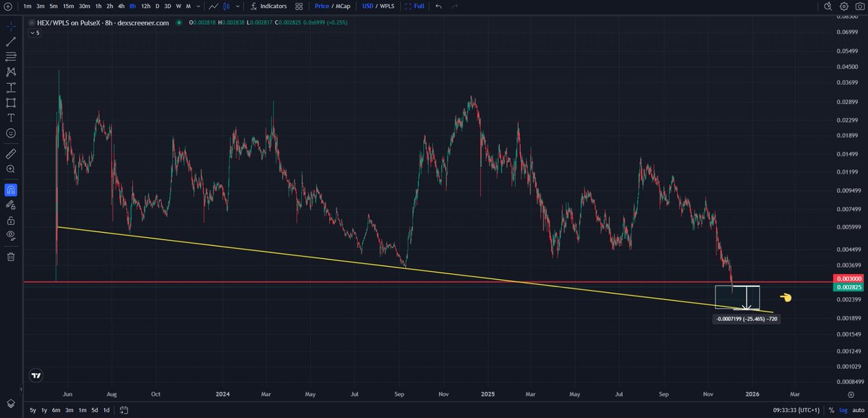Toggle the magnet snap mode
868x418 pixels.
(11, 189)
